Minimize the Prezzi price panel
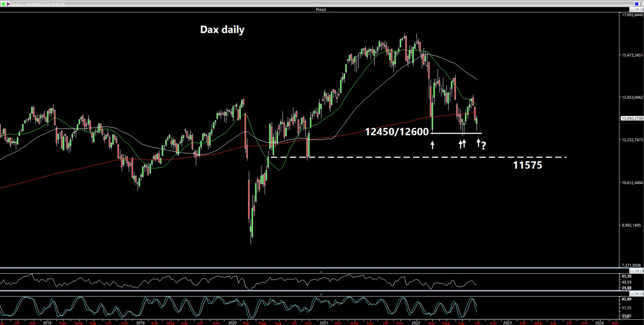 pos(632,9)
